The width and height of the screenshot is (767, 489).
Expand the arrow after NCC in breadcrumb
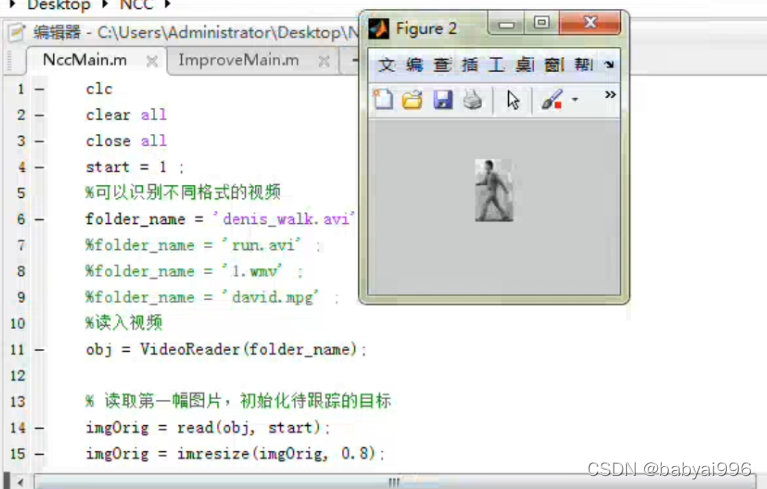pos(168,4)
